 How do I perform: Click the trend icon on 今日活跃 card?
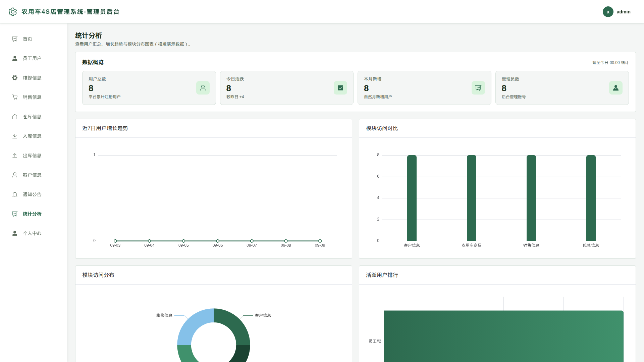click(340, 88)
